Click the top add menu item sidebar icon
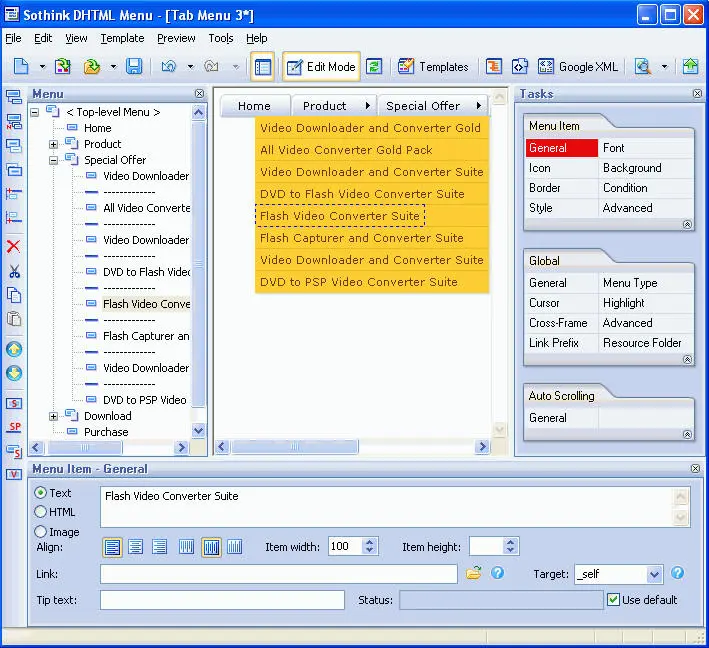Screen dimensions: 709x648 pos(14,96)
